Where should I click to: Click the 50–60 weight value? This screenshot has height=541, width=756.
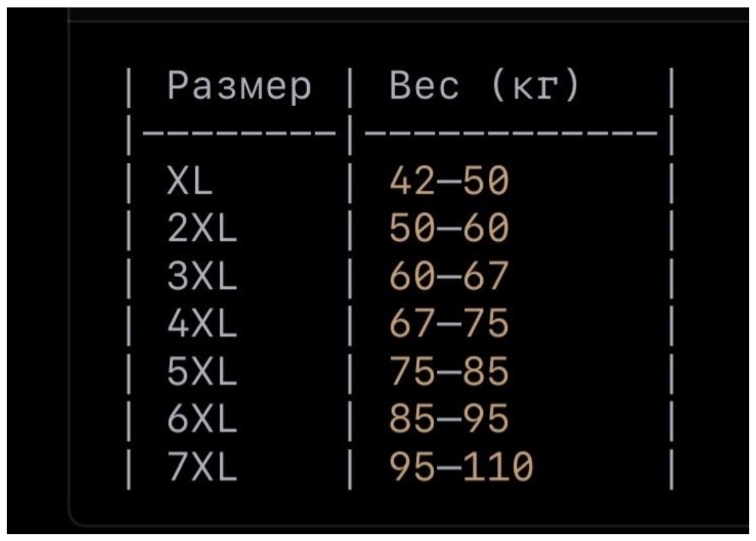pyautogui.click(x=449, y=228)
